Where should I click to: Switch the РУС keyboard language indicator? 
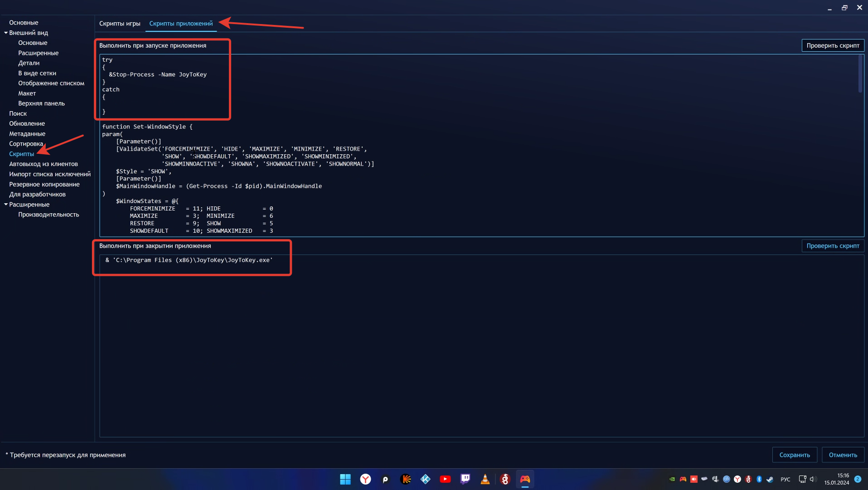(x=786, y=480)
